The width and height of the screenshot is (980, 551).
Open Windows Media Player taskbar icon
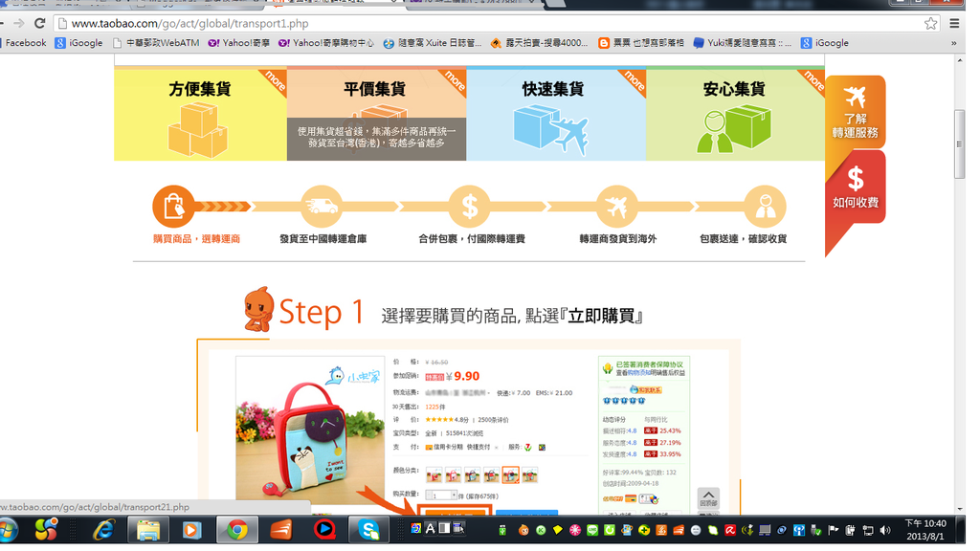pyautogui.click(x=191, y=530)
